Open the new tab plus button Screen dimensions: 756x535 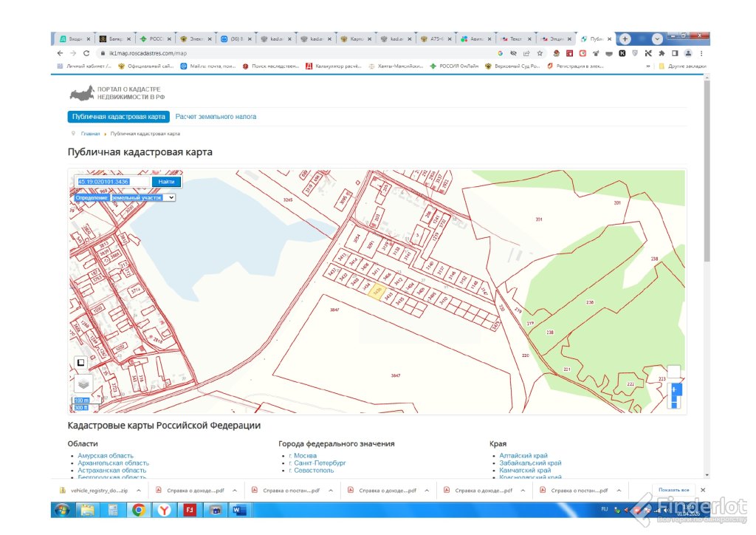pyautogui.click(x=625, y=38)
